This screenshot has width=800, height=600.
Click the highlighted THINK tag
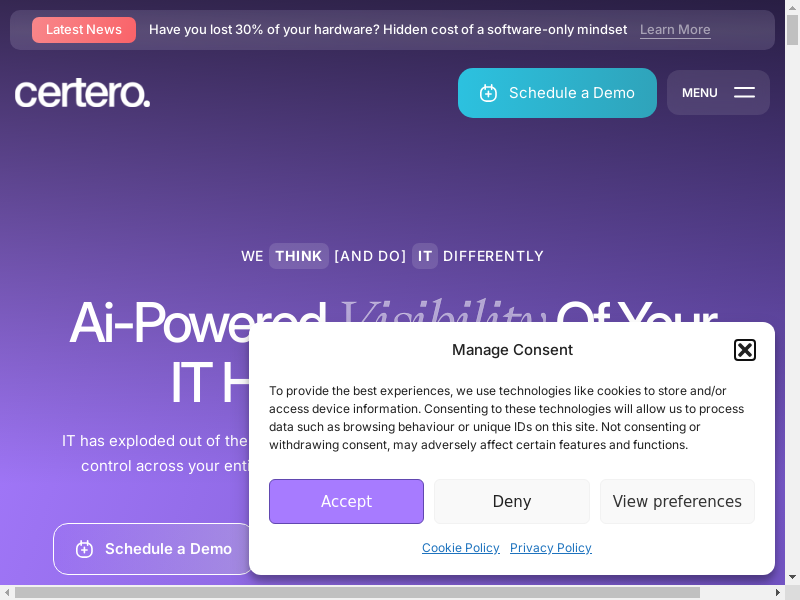298,256
